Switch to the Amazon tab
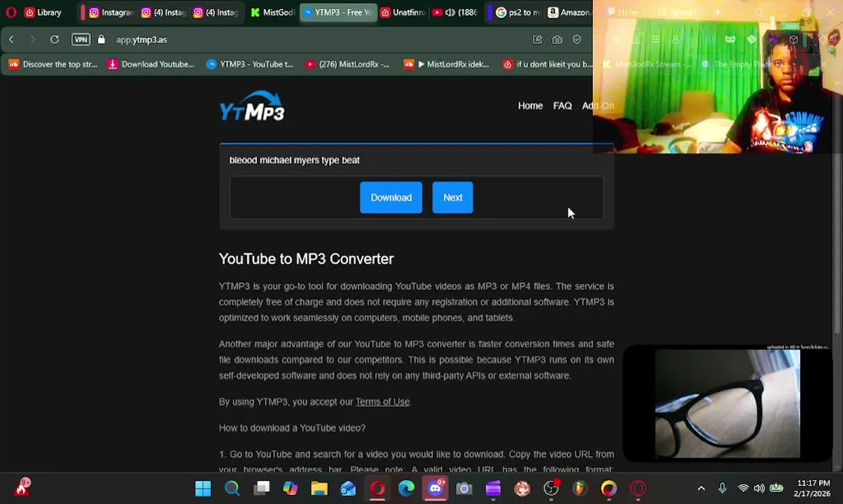The image size is (843, 504). pos(569,13)
